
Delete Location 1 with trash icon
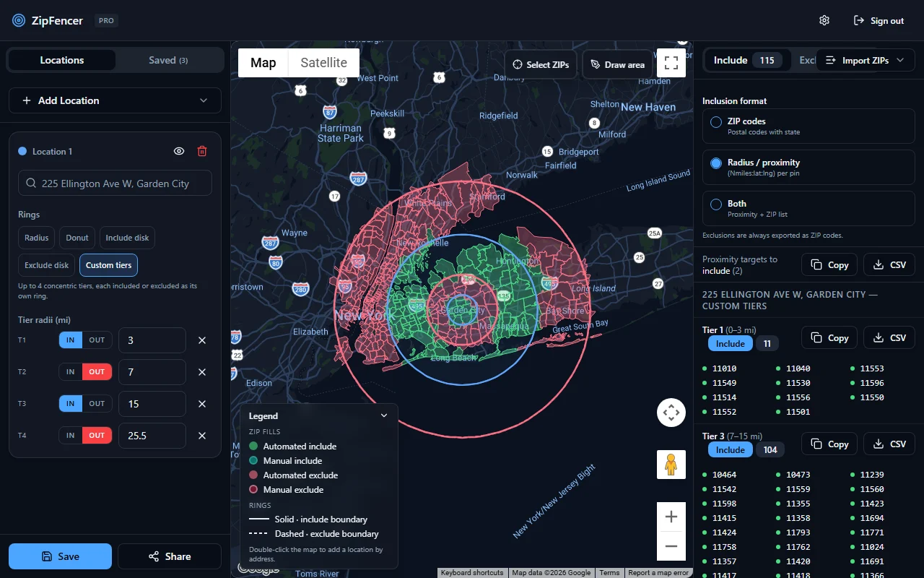[202, 151]
